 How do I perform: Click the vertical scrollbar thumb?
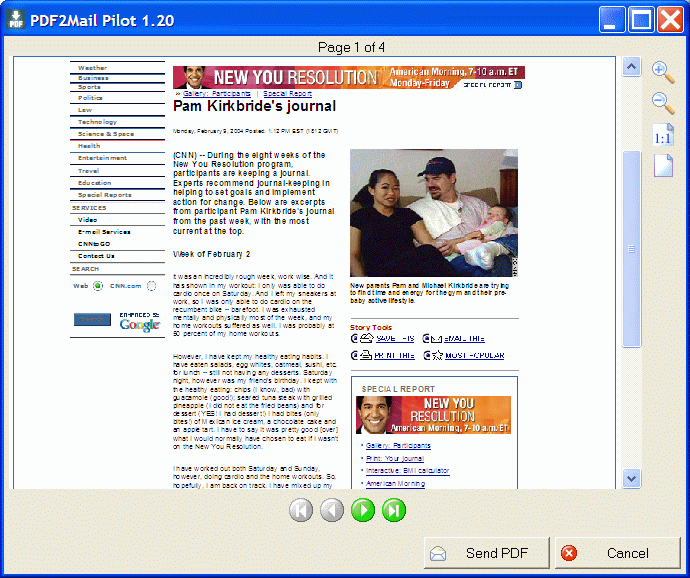631,249
